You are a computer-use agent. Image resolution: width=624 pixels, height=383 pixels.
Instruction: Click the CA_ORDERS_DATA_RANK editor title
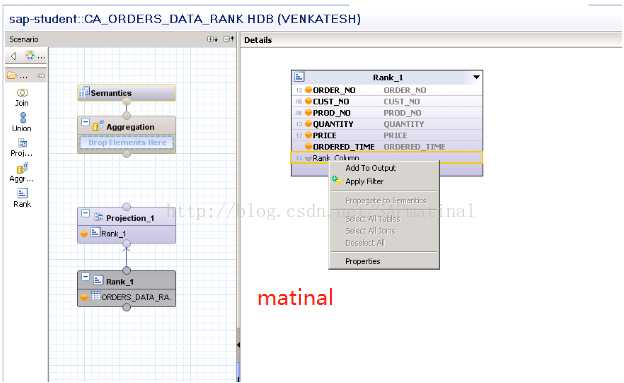point(185,19)
